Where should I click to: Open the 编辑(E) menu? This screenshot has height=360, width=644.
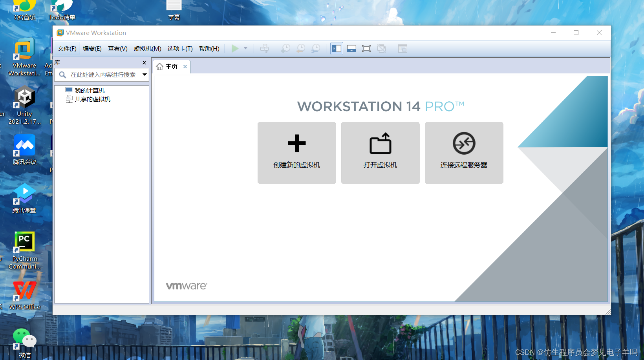[x=92, y=49]
